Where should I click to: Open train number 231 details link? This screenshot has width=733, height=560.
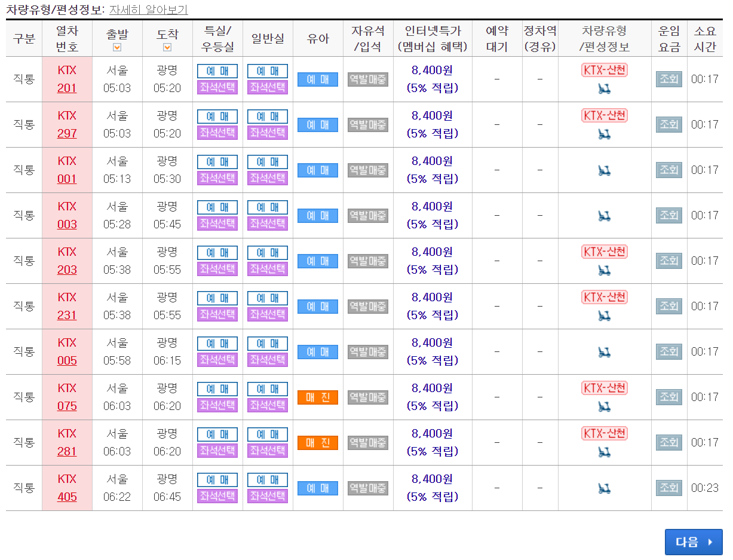pyautogui.click(x=67, y=316)
